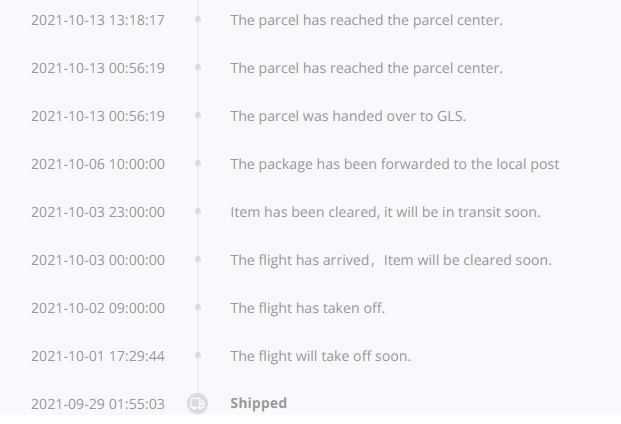Click timeline dot beside 'The flight has taken off'
The width and height of the screenshot is (621, 424).
pos(198,307)
